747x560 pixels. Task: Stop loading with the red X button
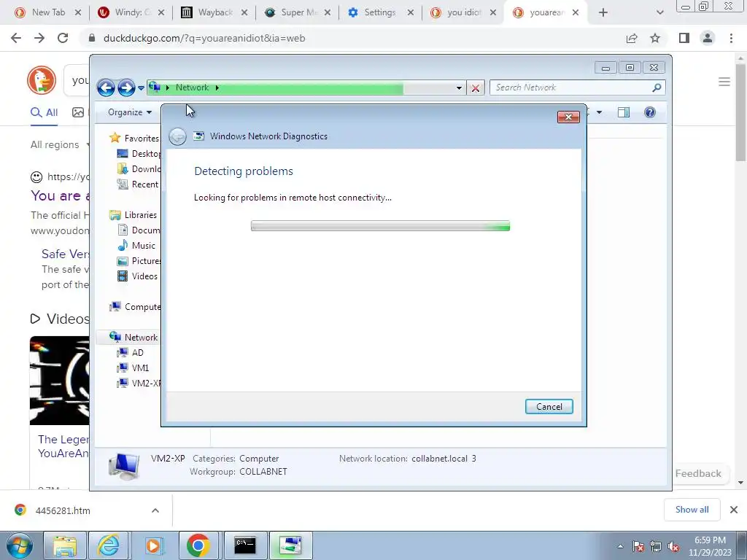pyautogui.click(x=475, y=88)
